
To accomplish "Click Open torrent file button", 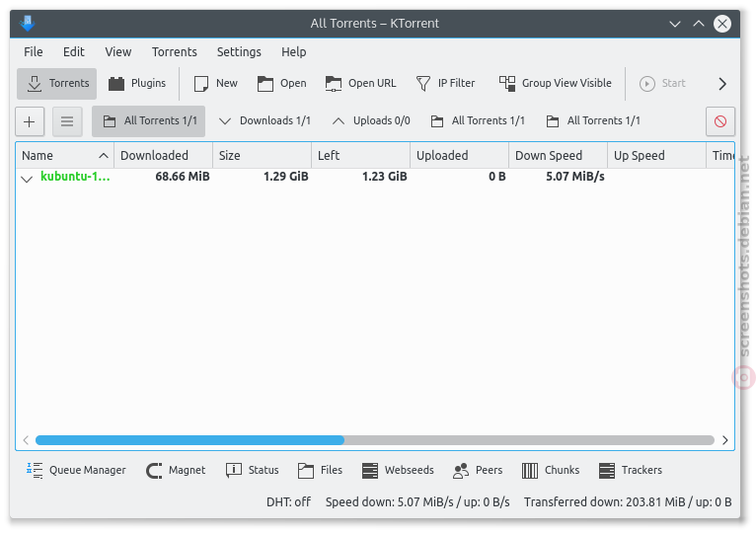I will (x=281, y=84).
